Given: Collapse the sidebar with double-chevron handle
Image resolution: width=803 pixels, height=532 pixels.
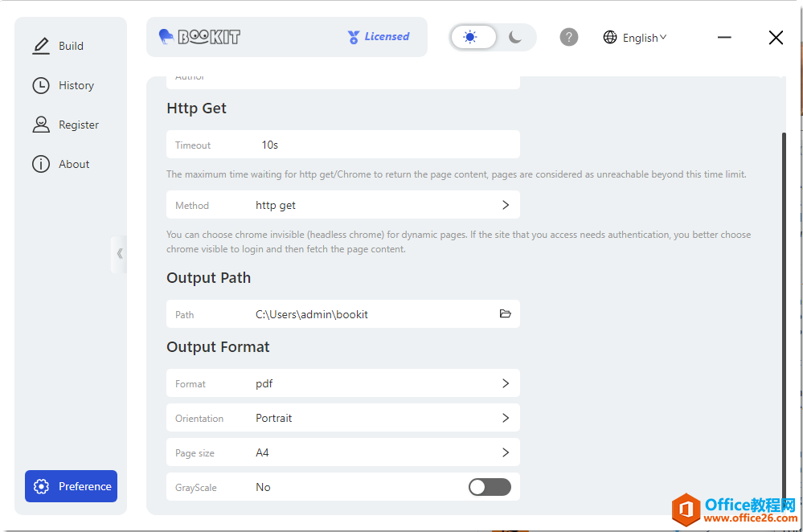Looking at the screenshot, I should coord(120,254).
